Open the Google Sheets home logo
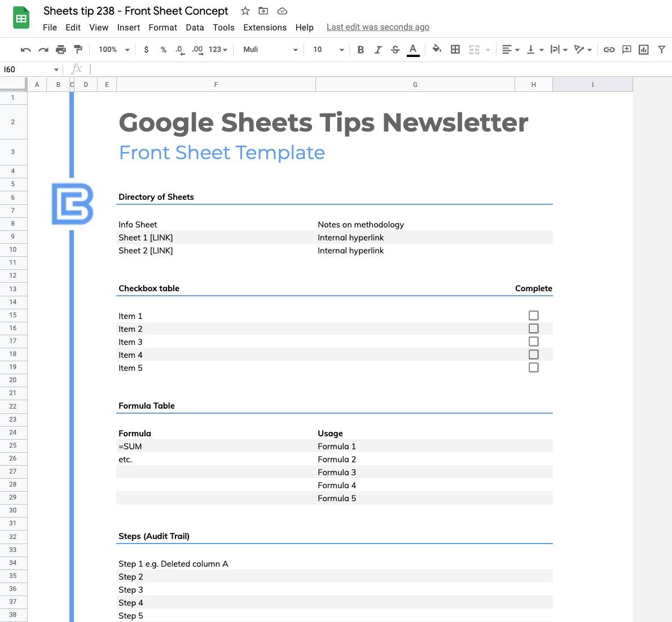 pos(21,18)
